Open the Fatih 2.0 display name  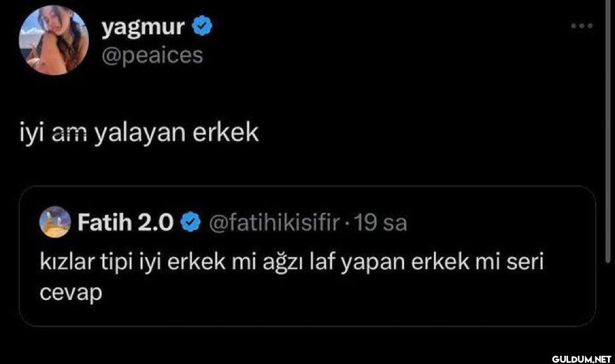(x=126, y=222)
